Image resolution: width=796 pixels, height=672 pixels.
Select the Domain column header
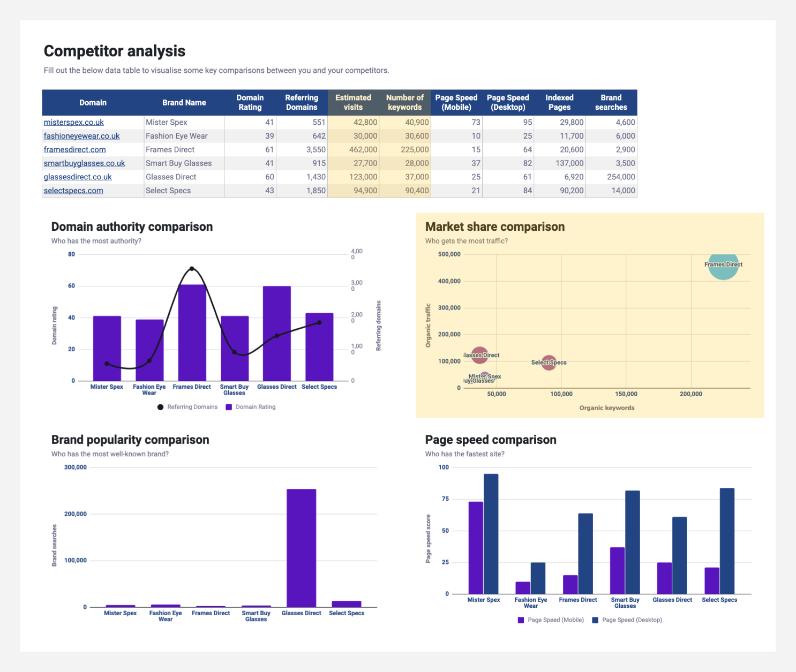(93, 102)
